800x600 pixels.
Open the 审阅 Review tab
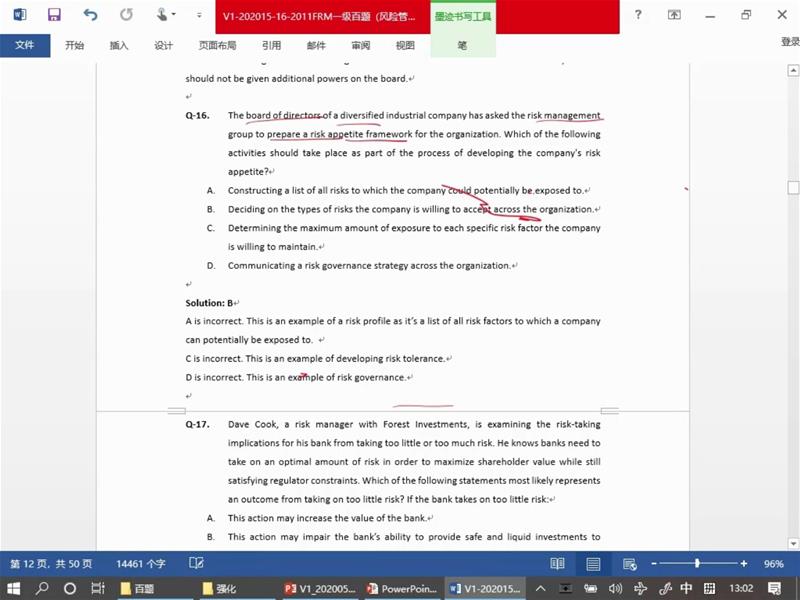(x=361, y=45)
